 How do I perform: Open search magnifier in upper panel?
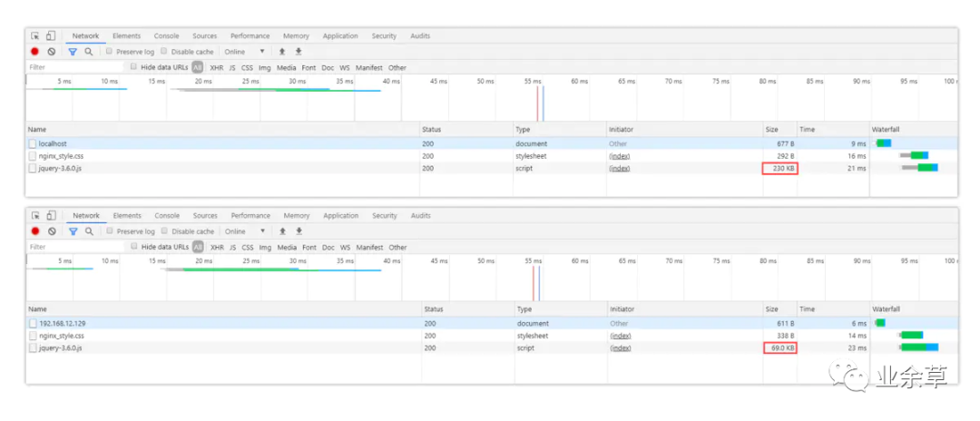pyautogui.click(x=89, y=52)
